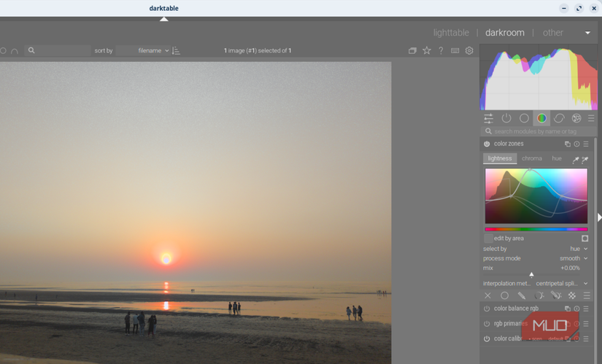Image resolution: width=602 pixels, height=364 pixels.
Task: Open rgb primaries presets menu
Action: pyautogui.click(x=586, y=324)
